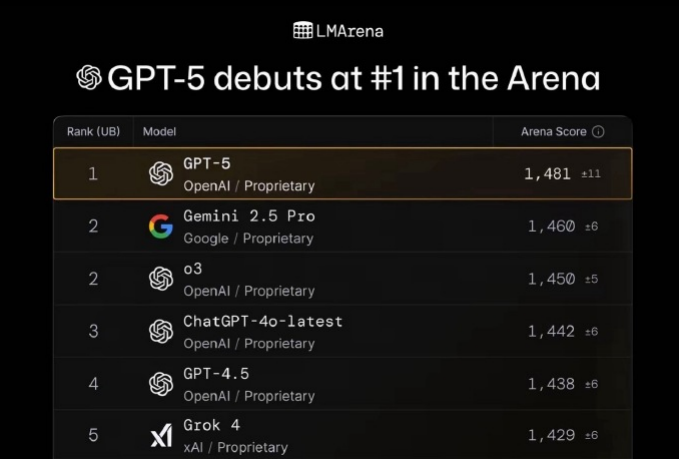Viewport: 679px width, 459px height.
Task: Click the OpenAI icon beside ChatGPT-4o-latest
Action: click(x=161, y=331)
